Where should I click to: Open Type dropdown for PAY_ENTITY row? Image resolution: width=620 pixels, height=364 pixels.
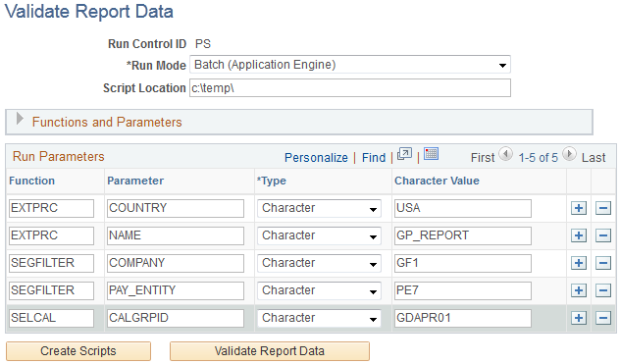[x=319, y=290]
